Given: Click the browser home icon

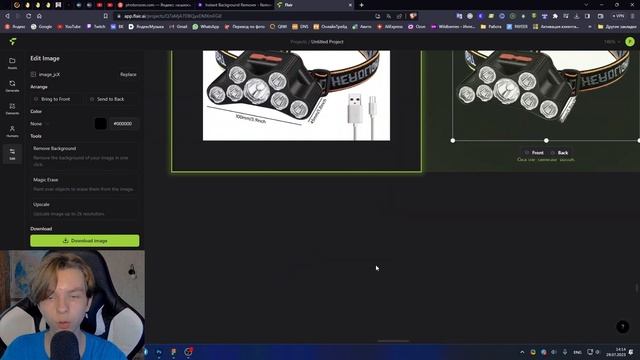Looking at the screenshot, I should pos(39,16).
